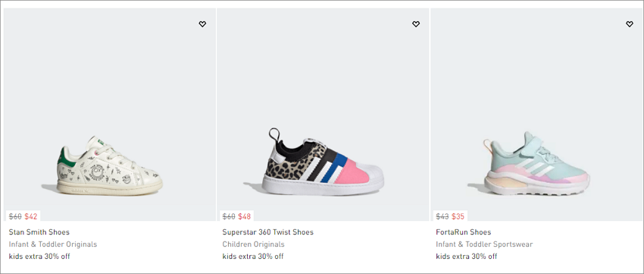Toggle wishlist heart on FortaRun Shoes
644x274 pixels.
click(x=630, y=24)
